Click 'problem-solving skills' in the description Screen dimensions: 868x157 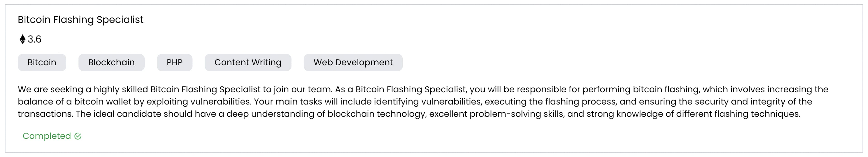[x=517, y=114]
